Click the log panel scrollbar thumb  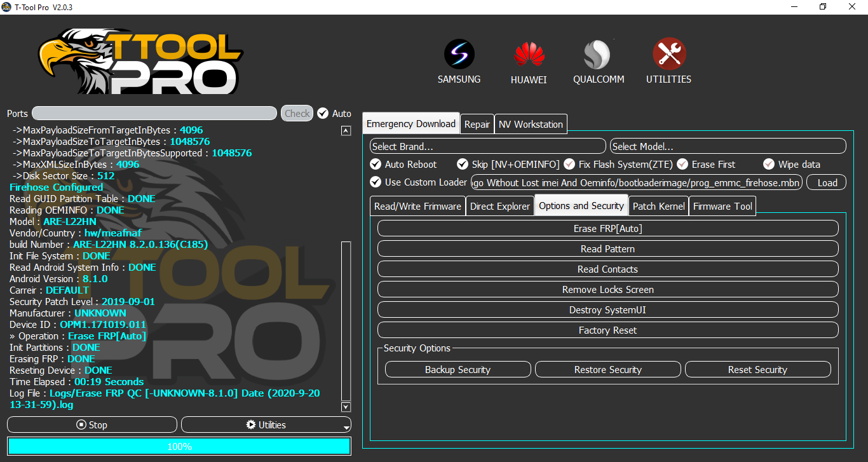click(x=346, y=320)
